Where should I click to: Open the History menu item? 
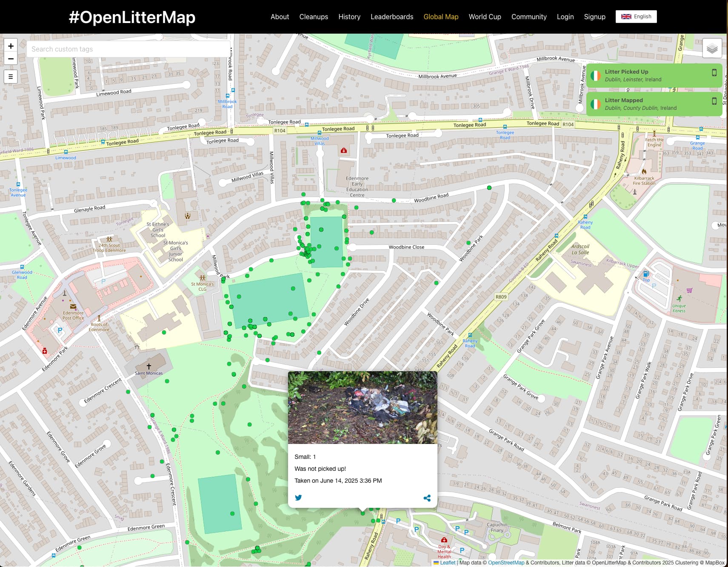[349, 17]
